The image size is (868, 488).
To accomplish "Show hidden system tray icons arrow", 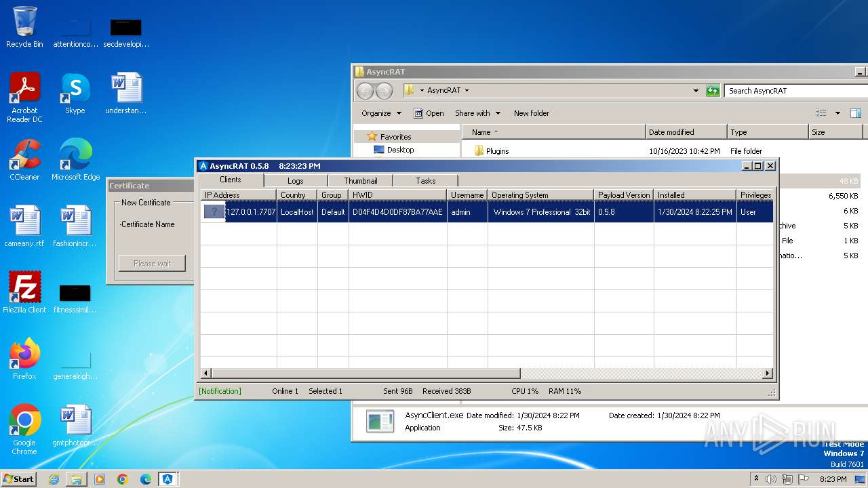I will [756, 479].
